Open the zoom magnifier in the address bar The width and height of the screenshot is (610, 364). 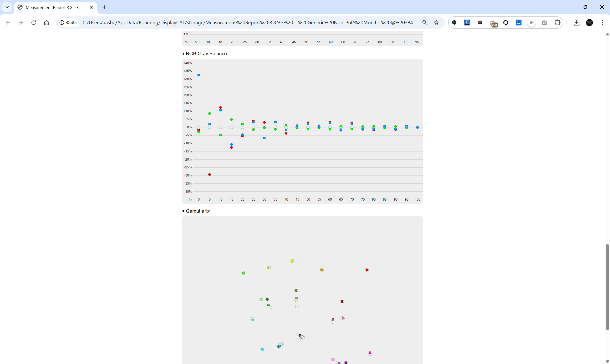(425, 23)
